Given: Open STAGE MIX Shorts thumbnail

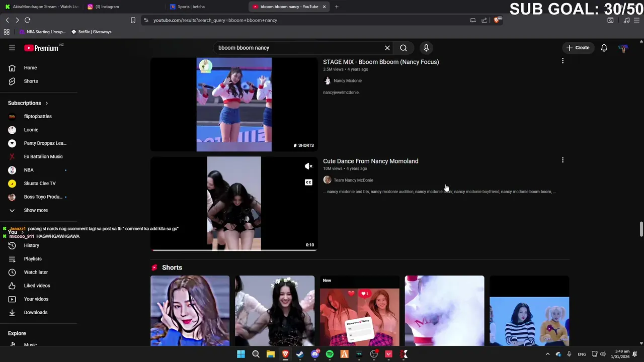Looking at the screenshot, I should click(x=234, y=104).
